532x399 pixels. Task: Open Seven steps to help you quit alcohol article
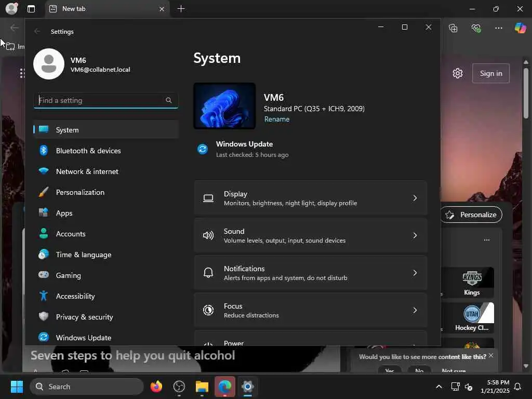132,355
